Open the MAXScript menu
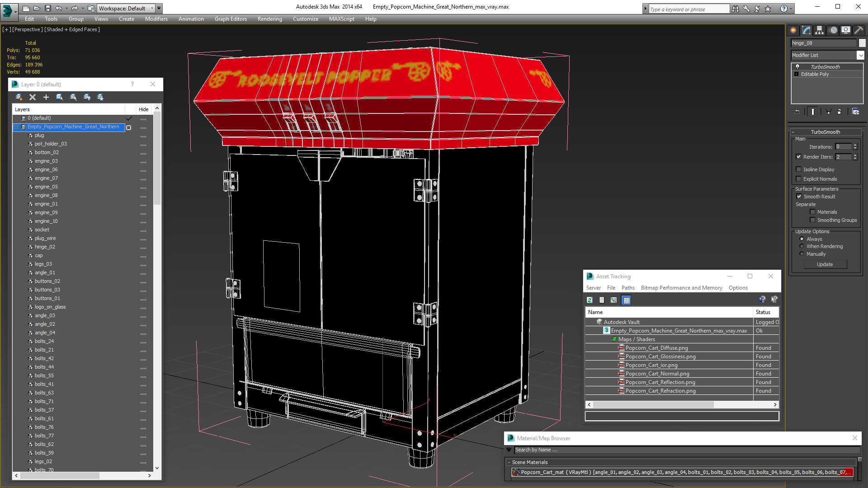This screenshot has width=868, height=488. [341, 19]
